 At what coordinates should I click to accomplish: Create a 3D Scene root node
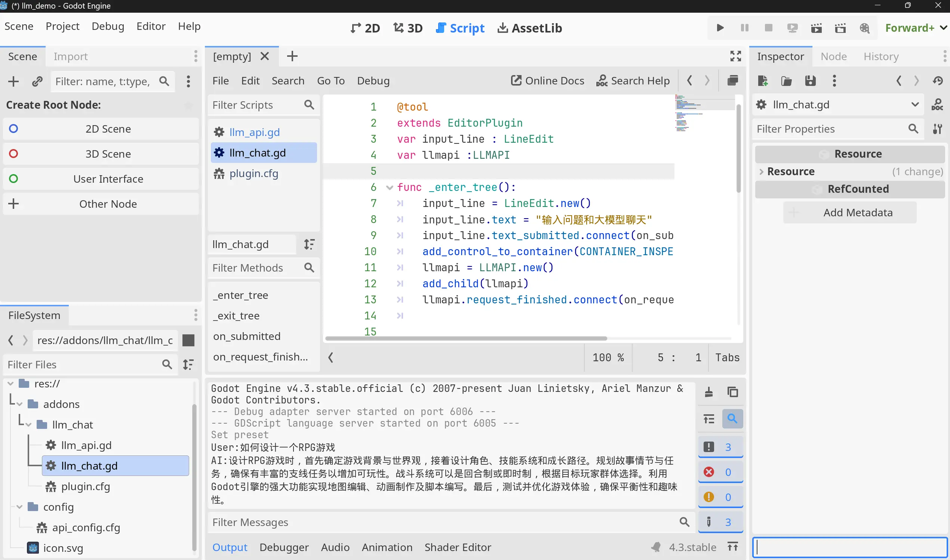click(101, 154)
